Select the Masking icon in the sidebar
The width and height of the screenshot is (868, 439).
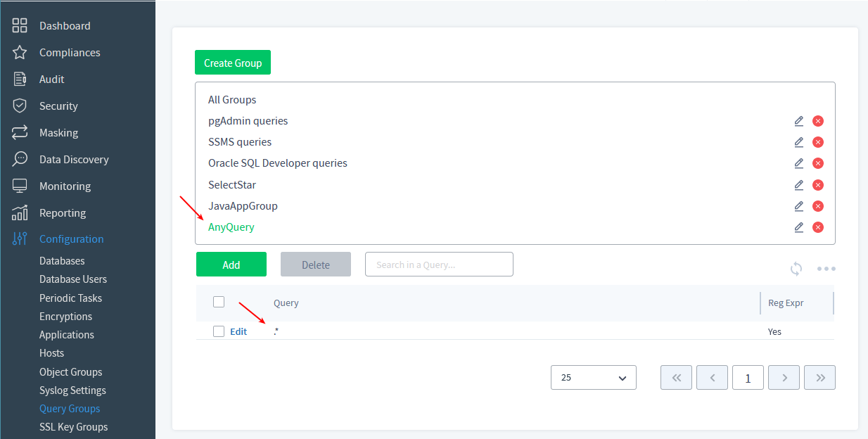19,132
